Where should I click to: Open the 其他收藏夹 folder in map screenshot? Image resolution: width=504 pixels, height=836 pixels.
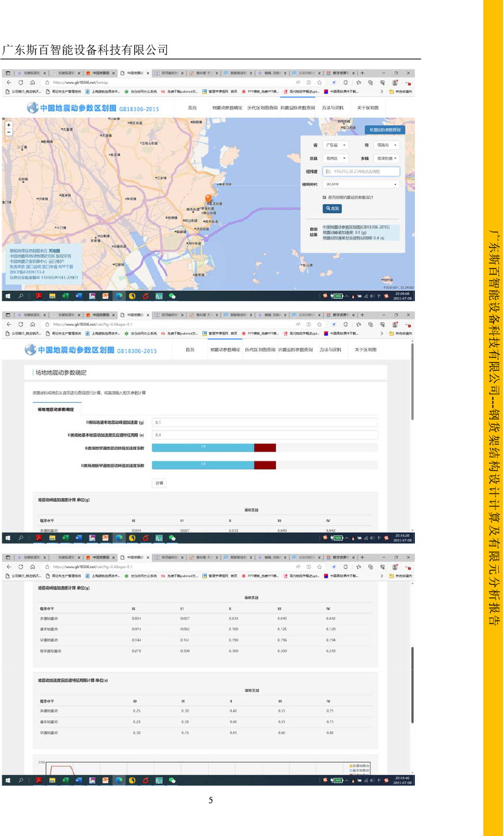400,91
